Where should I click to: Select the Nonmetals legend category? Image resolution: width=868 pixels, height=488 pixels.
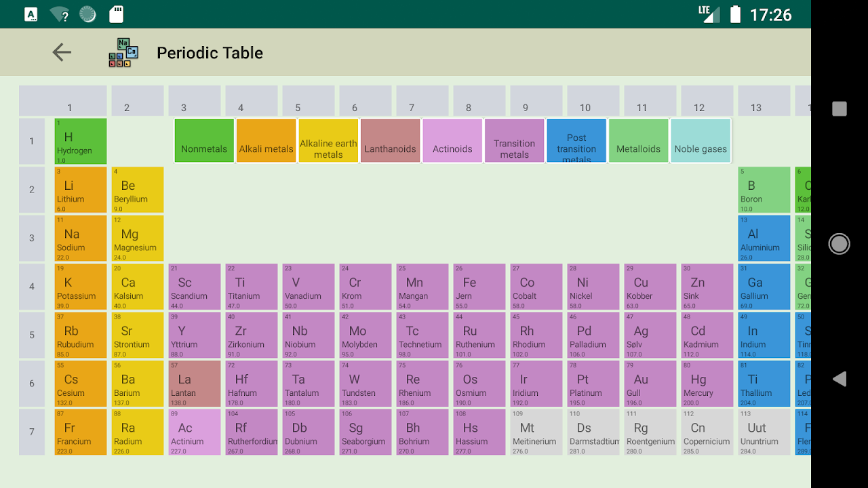[x=204, y=141]
